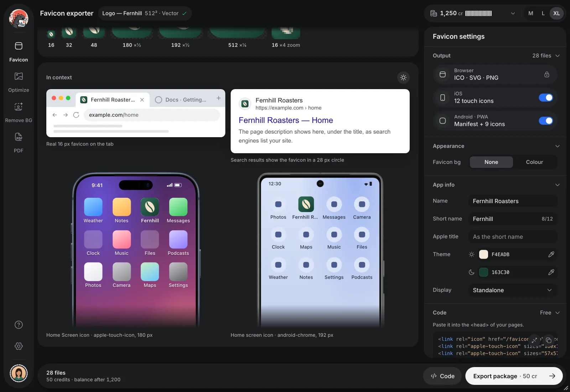Click the app logo at top left
This screenshot has height=392, width=570.
(x=19, y=19)
